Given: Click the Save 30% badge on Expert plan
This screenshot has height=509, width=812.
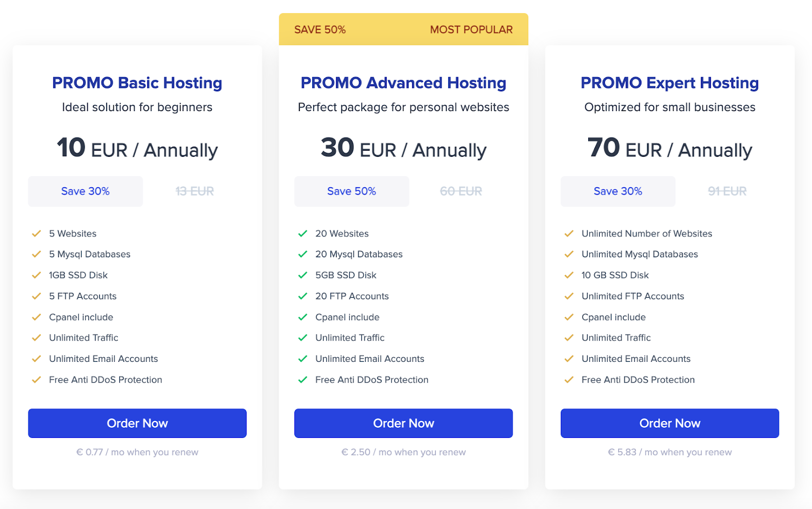Looking at the screenshot, I should pos(618,191).
